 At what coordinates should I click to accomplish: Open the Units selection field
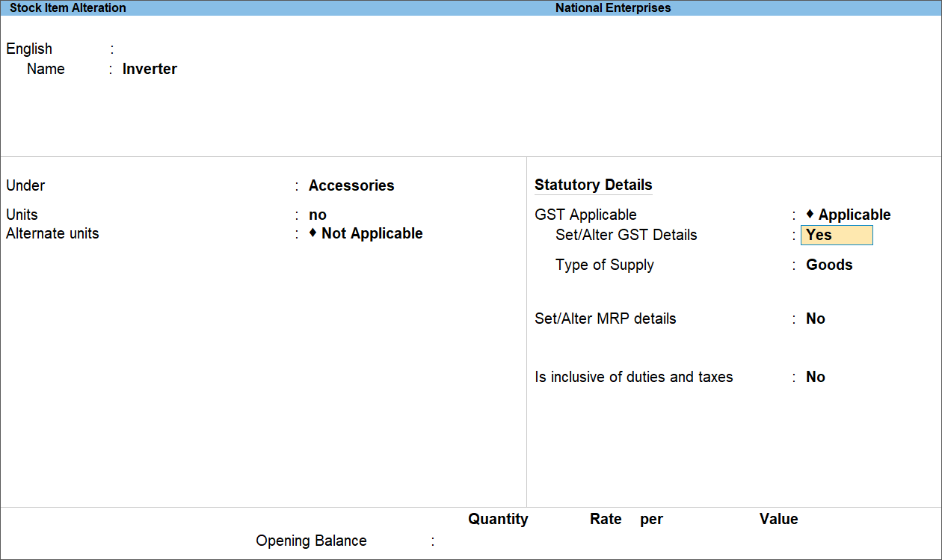pos(317,215)
